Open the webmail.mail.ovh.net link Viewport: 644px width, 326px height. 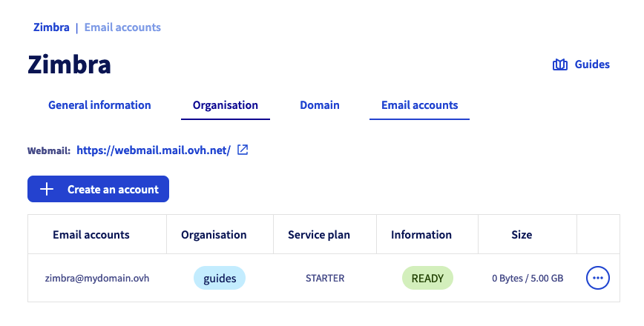(154, 150)
